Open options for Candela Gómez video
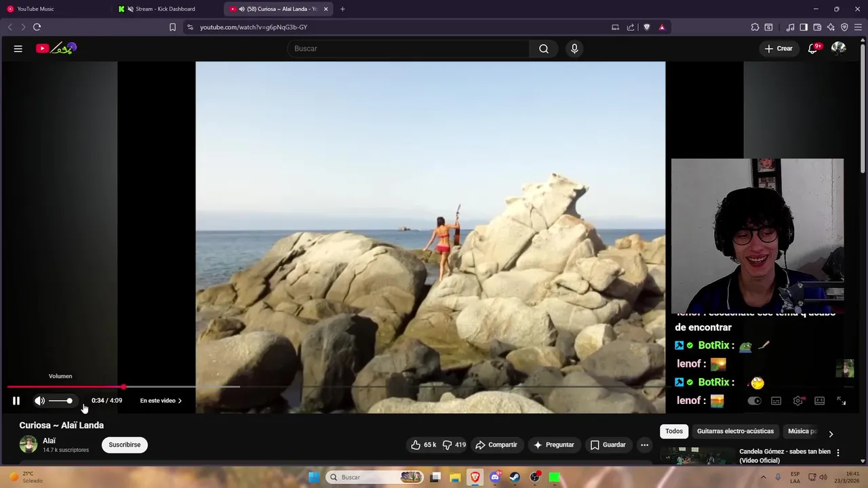 pos(838,453)
